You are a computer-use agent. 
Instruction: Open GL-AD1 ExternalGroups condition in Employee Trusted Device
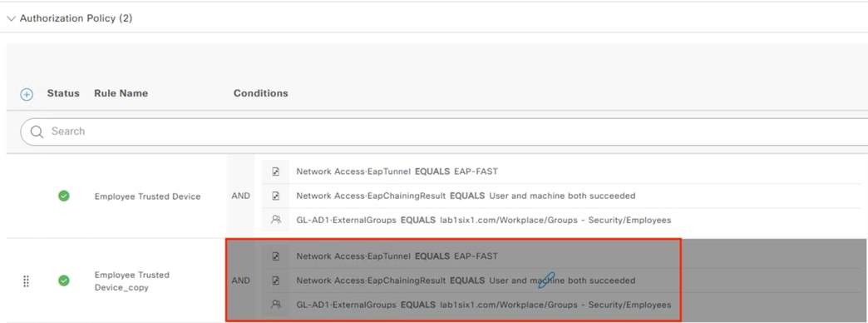click(483, 220)
